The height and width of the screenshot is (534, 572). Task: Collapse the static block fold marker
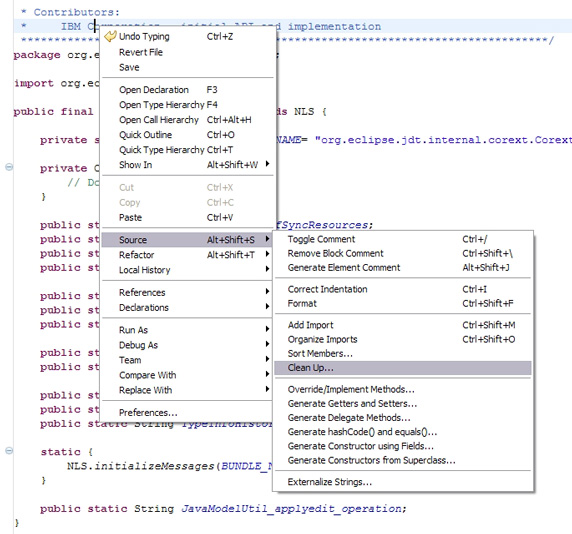9,451
